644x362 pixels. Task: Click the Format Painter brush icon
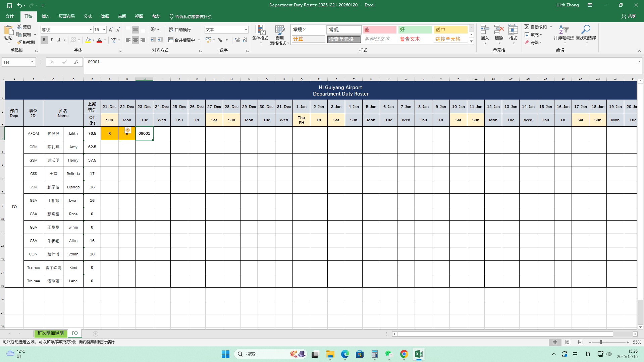19,42
